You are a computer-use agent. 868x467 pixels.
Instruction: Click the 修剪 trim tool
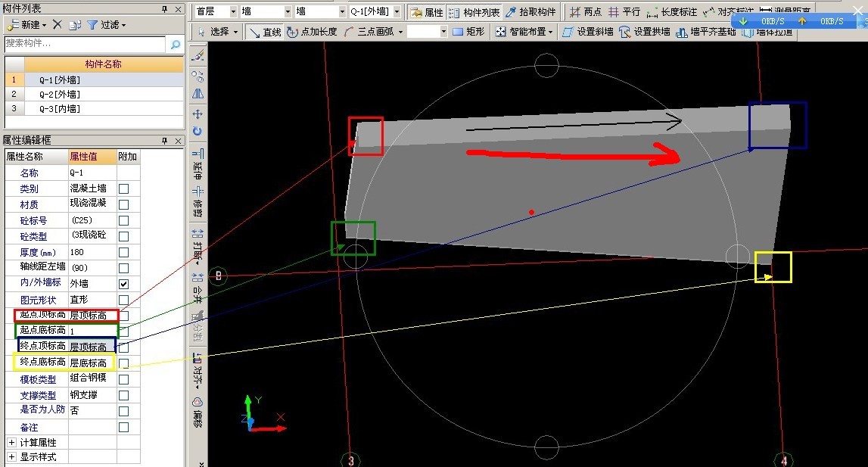coord(198,201)
